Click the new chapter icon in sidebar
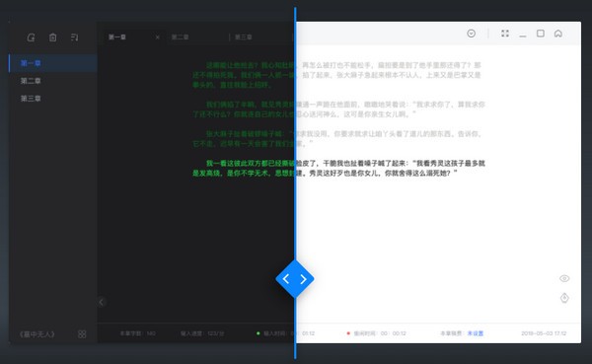 pos(31,37)
